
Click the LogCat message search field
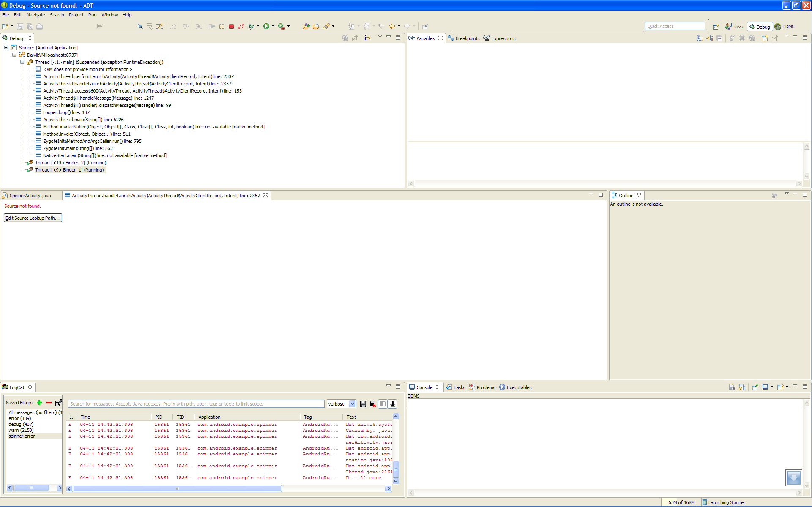(196, 404)
